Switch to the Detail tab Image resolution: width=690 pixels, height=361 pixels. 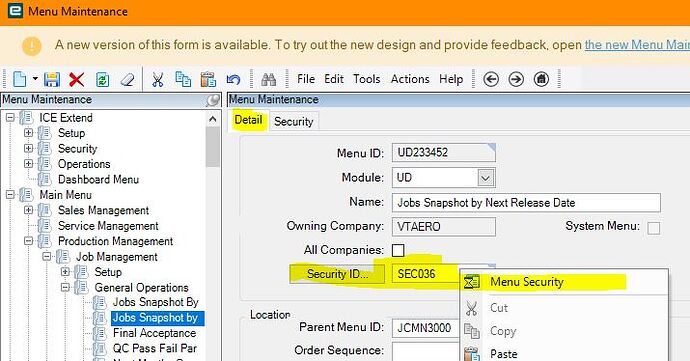pos(249,120)
